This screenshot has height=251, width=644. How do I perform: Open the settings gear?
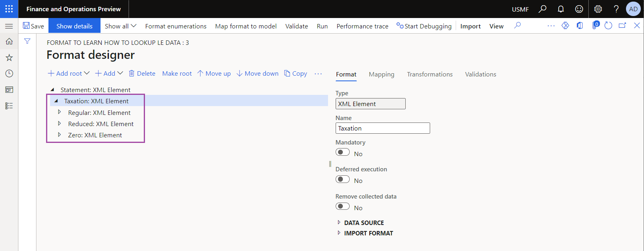coord(598,9)
